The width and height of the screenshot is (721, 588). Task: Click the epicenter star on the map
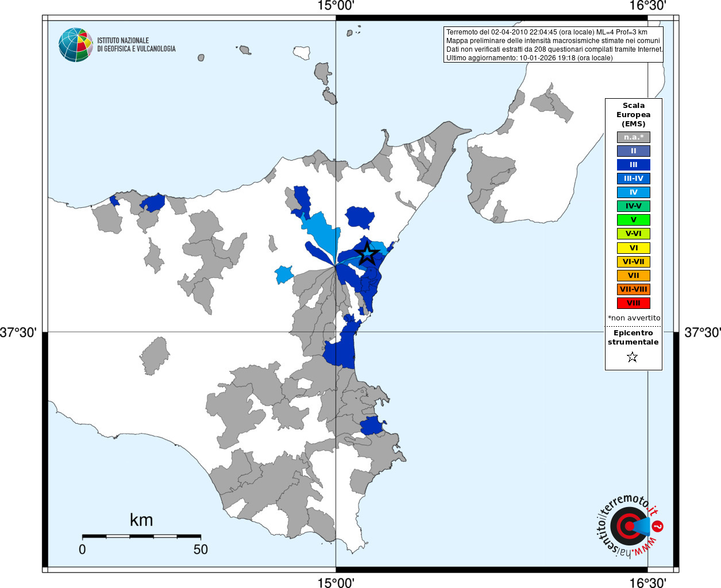pyautogui.click(x=367, y=254)
